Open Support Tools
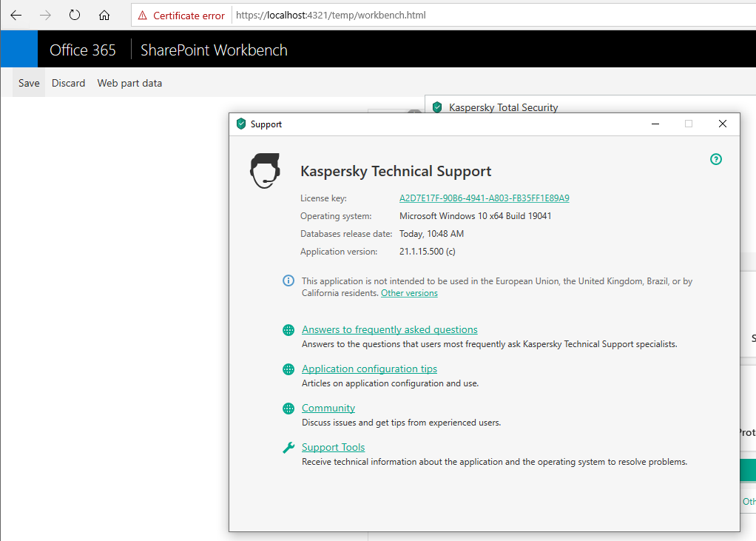 (x=333, y=448)
